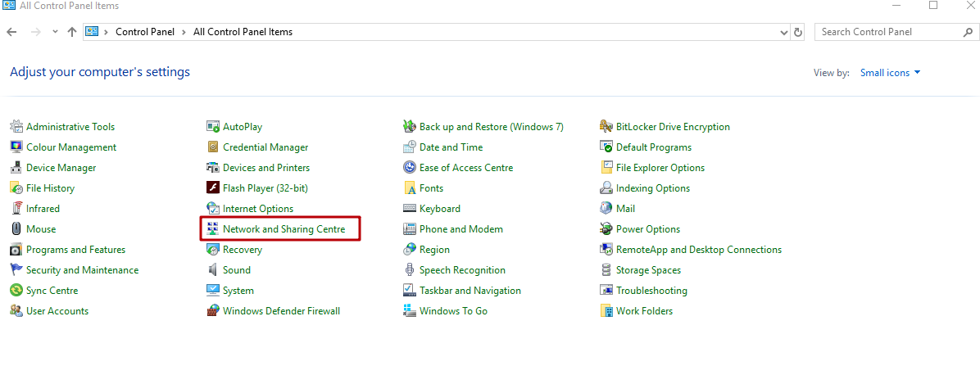Click the Flash Player (32-bit) icon
Screen dimensions: 980x384
click(x=213, y=188)
